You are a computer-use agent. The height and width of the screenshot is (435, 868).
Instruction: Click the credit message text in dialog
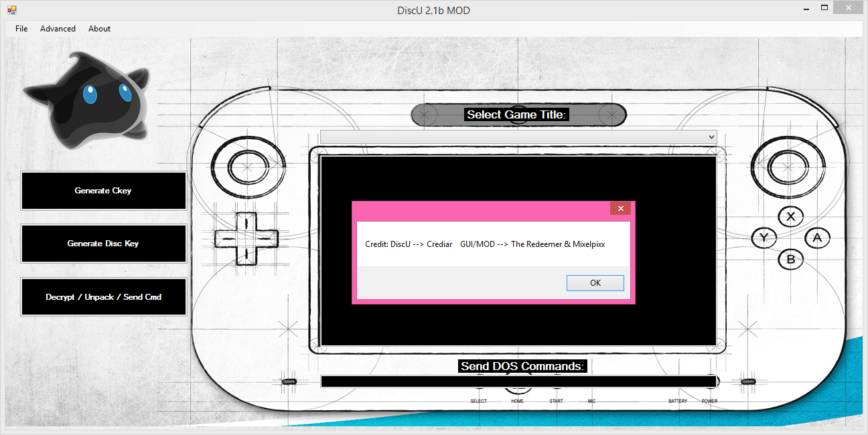pyautogui.click(x=485, y=244)
